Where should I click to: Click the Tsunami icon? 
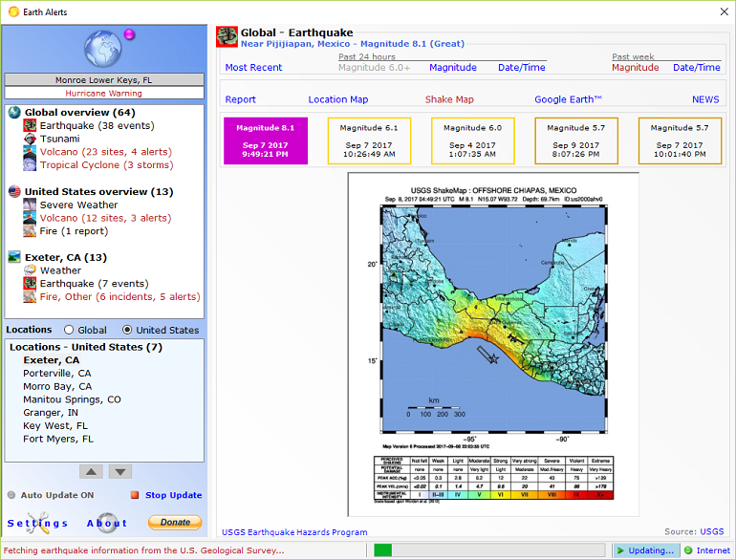pos(30,139)
